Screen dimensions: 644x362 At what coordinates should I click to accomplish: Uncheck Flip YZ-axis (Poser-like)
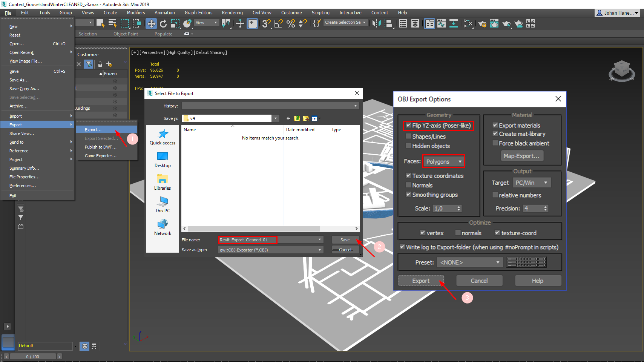tap(408, 125)
